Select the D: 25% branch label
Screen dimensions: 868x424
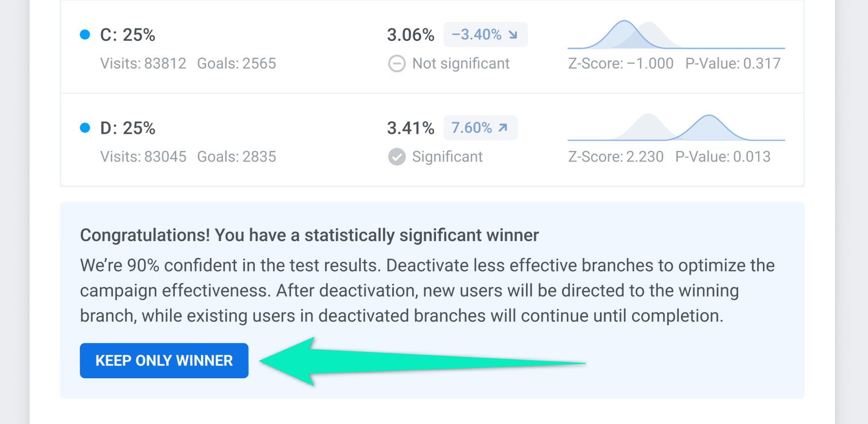click(x=127, y=128)
